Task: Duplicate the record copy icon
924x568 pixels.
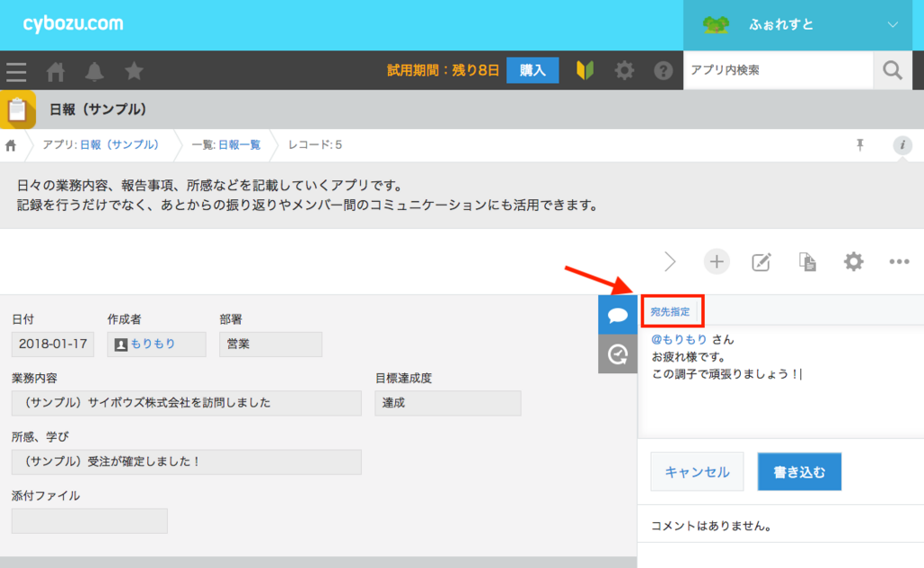Action: (x=808, y=262)
